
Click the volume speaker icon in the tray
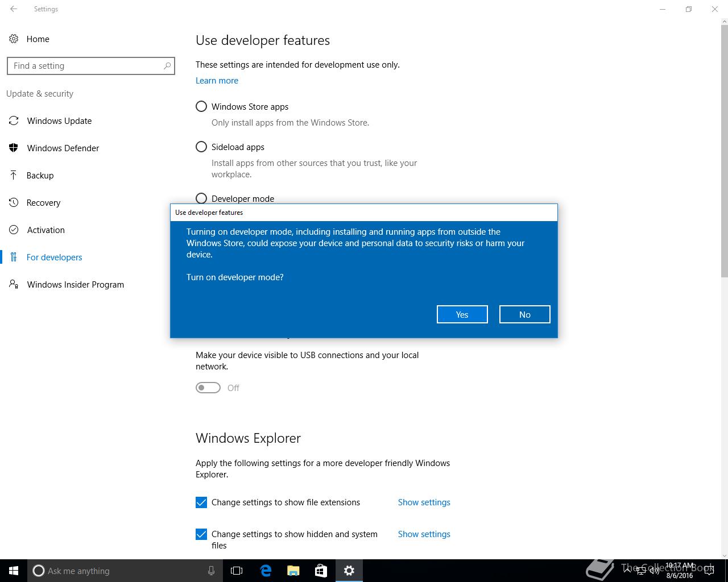point(655,571)
